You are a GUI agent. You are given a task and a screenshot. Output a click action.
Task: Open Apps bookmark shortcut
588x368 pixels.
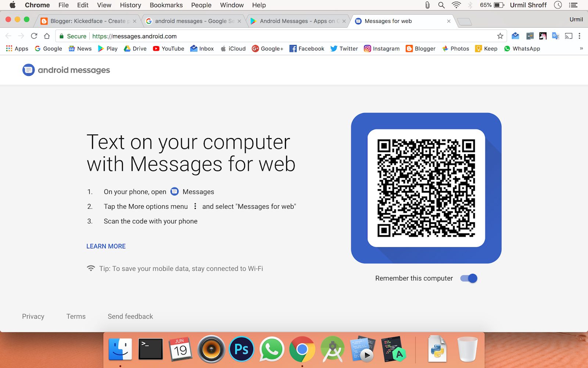(x=17, y=49)
